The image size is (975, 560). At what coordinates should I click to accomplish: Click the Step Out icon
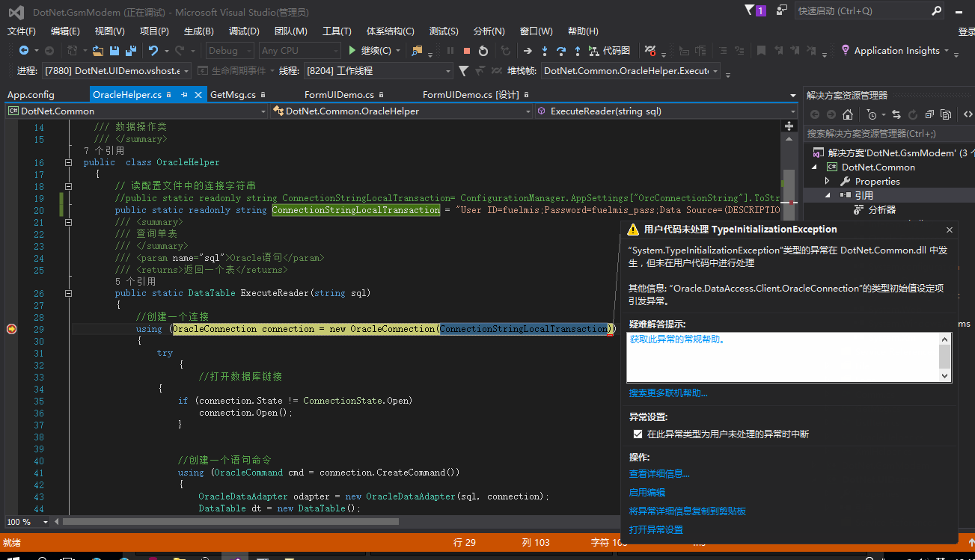578,51
